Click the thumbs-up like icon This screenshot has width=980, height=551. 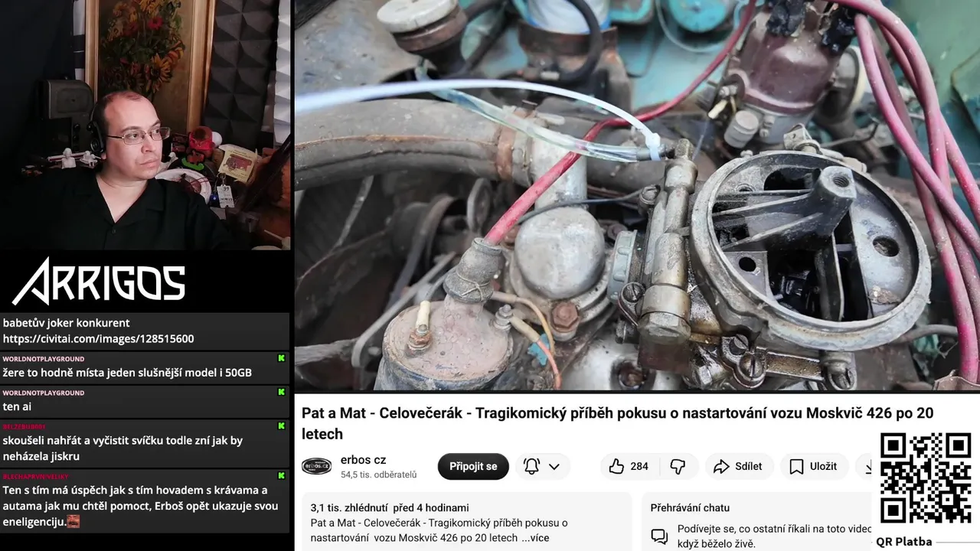tap(616, 466)
